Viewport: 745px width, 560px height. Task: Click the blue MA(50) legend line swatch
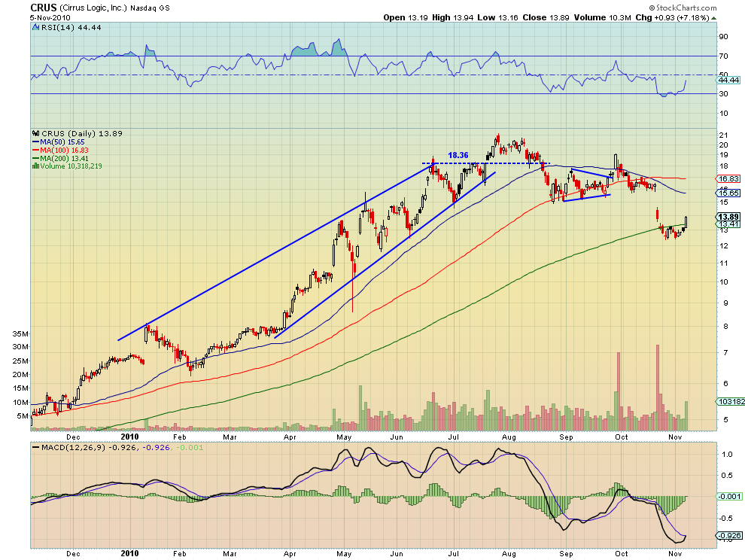(35, 142)
